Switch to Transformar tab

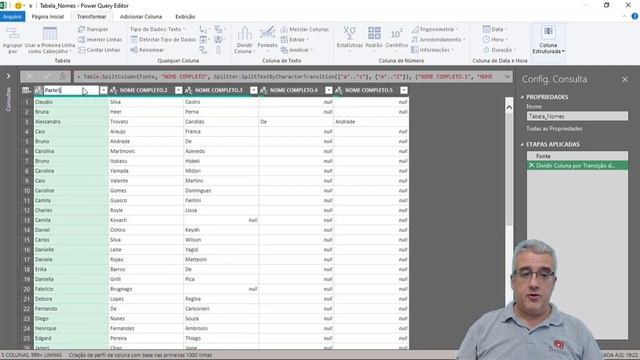(91, 17)
